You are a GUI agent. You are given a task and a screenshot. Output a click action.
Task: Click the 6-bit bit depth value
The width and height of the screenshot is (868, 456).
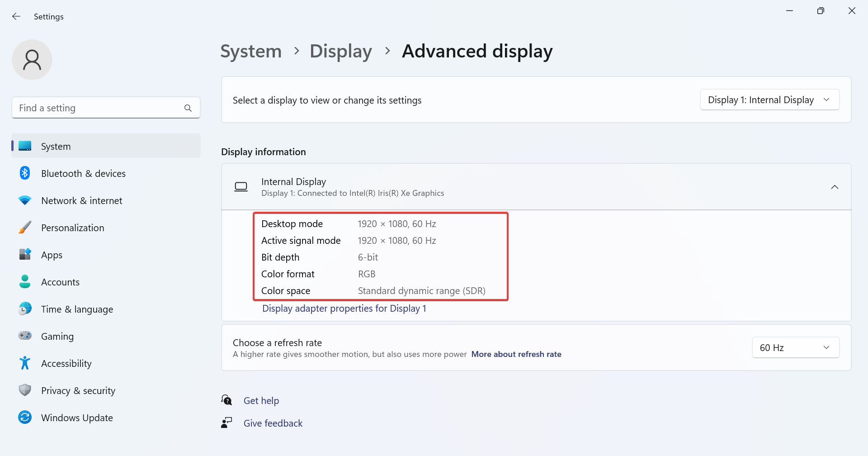click(368, 257)
